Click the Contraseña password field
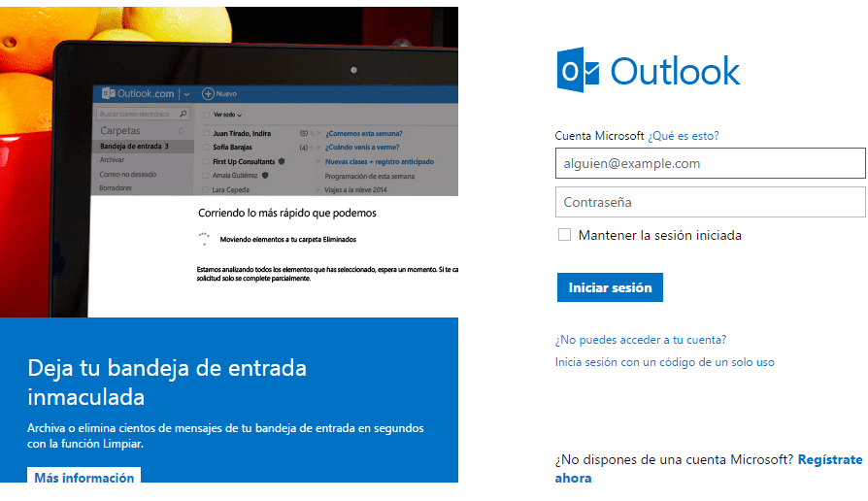This screenshot has width=868, height=501. (x=711, y=202)
